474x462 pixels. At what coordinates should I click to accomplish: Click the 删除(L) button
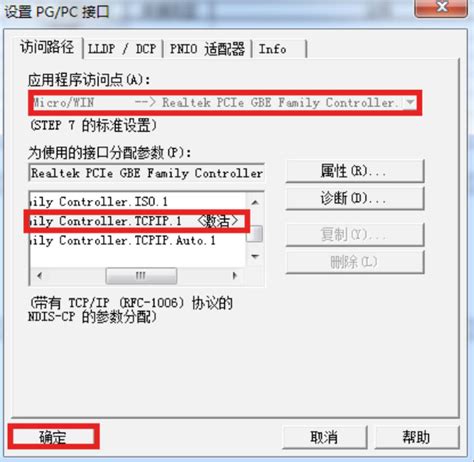pyautogui.click(x=355, y=262)
